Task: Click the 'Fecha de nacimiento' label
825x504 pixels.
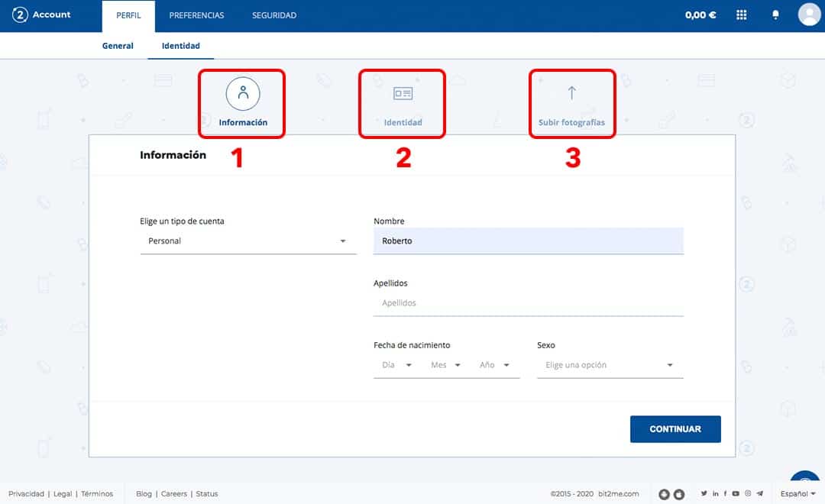Action: click(412, 345)
